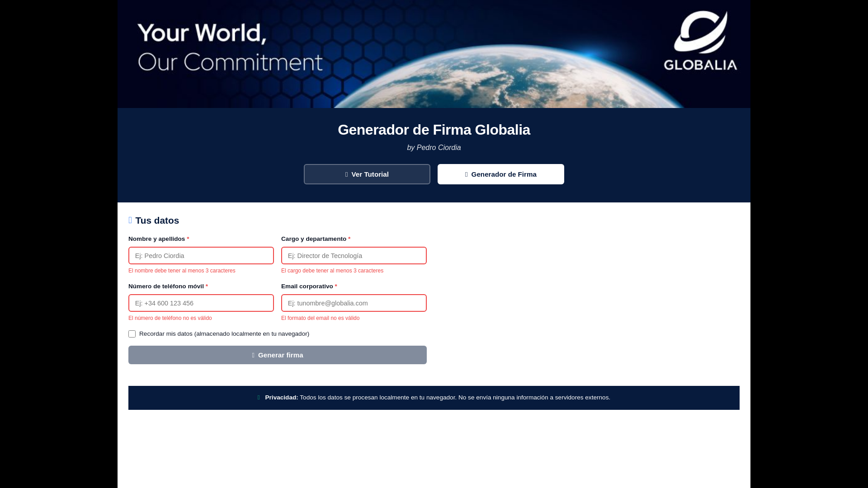Click the Globalia logo in banner
This screenshot has height=488, width=868.
click(x=700, y=41)
